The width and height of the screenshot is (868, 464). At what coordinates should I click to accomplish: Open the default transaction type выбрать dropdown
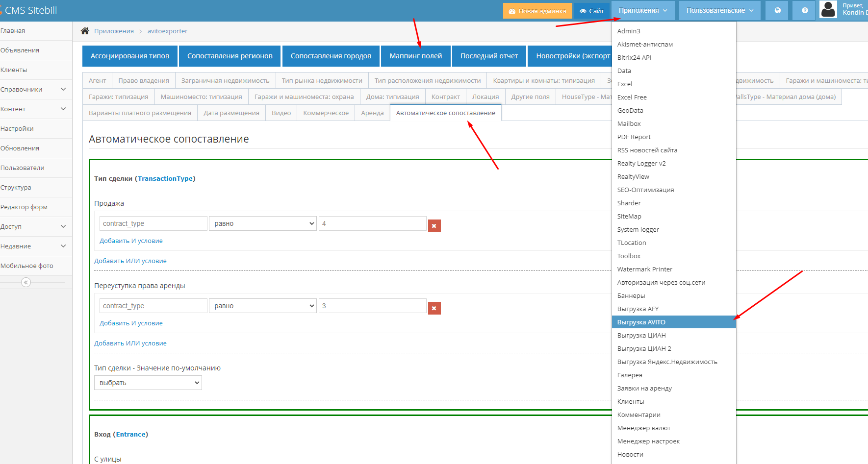point(148,383)
